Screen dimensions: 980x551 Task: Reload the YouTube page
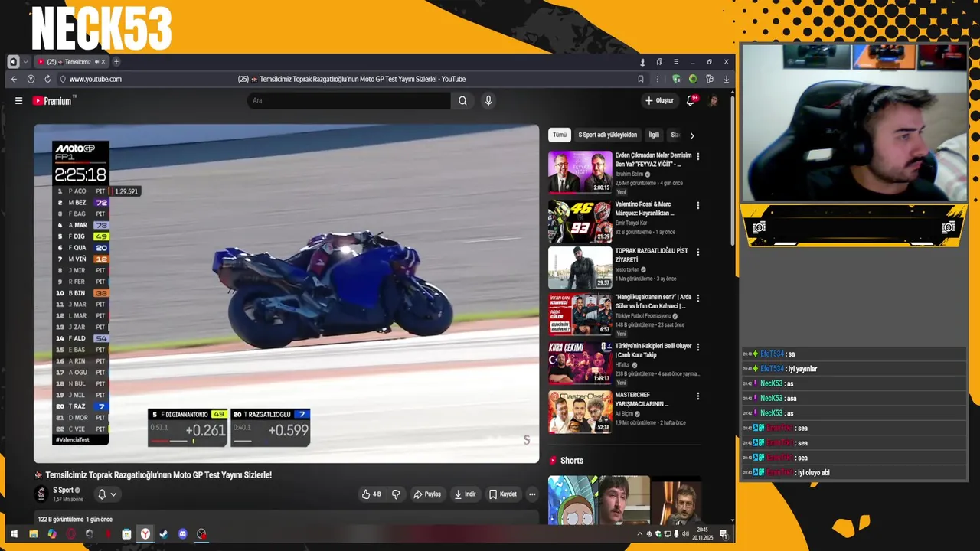47,79
